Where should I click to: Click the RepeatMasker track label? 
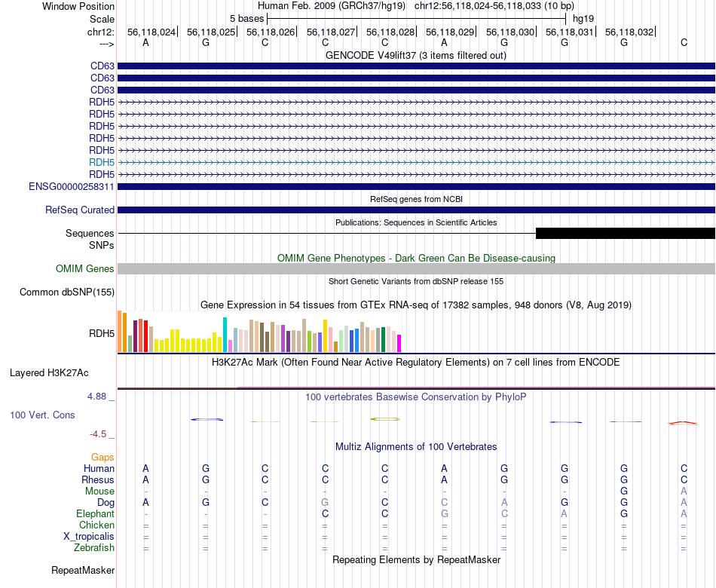[83, 570]
